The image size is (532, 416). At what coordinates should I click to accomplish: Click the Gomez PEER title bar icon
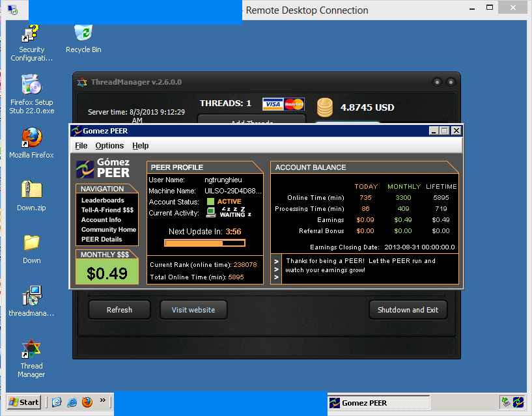click(77, 131)
